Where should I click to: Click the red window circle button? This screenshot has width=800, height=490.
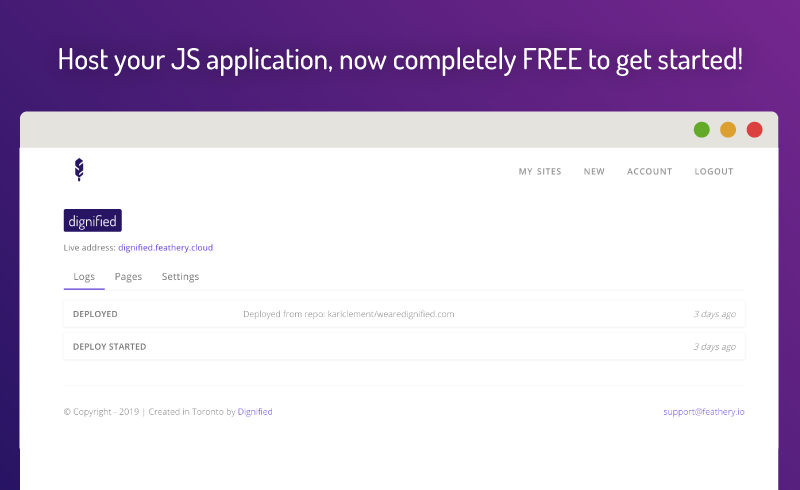(755, 130)
